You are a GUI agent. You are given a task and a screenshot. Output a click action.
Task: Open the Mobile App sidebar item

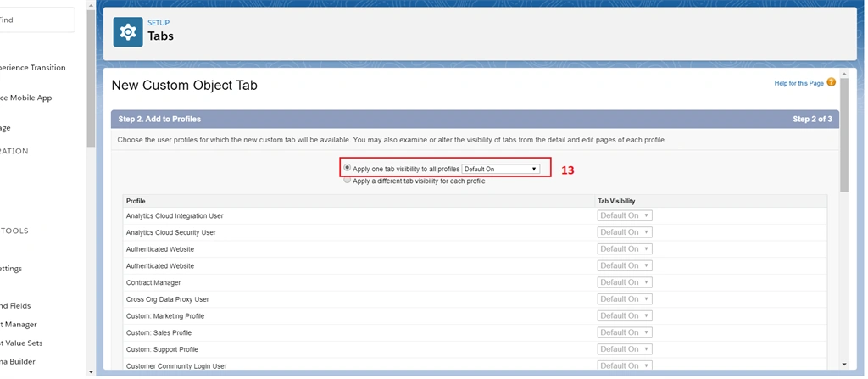(x=26, y=98)
